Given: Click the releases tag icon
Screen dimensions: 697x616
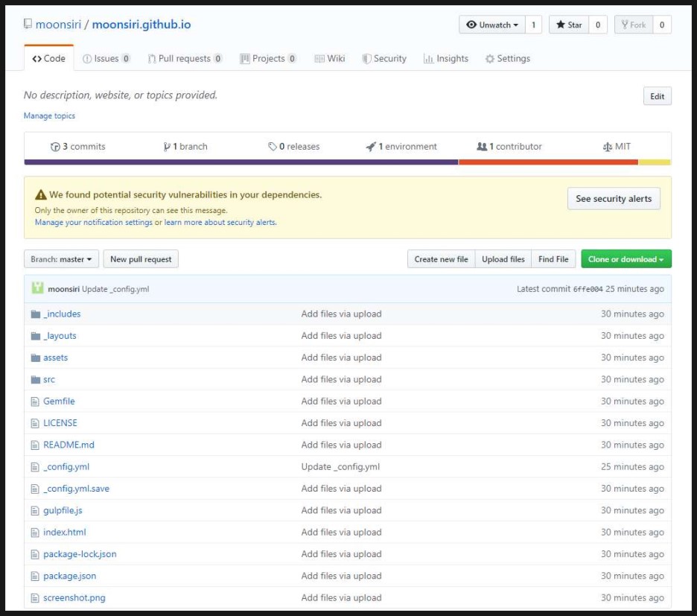Looking at the screenshot, I should (x=273, y=147).
